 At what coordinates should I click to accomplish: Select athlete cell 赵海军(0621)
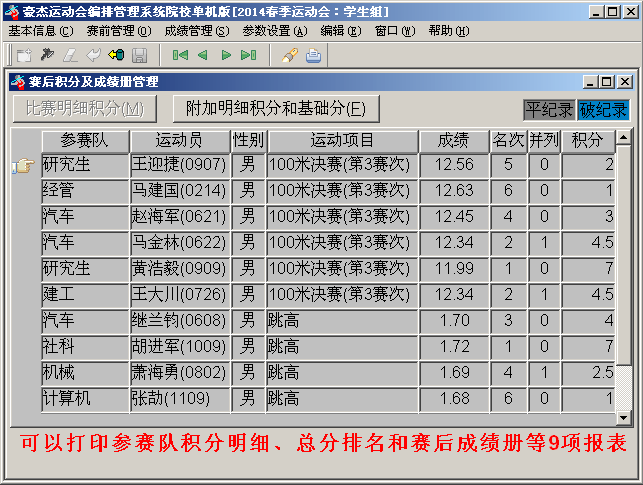pyautogui.click(x=180, y=217)
